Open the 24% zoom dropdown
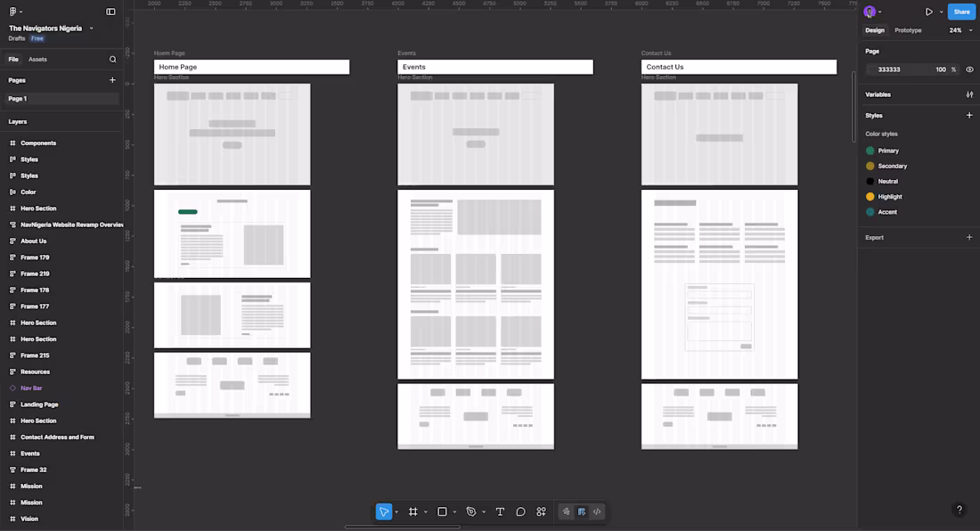Image resolution: width=980 pixels, height=531 pixels. click(x=958, y=29)
